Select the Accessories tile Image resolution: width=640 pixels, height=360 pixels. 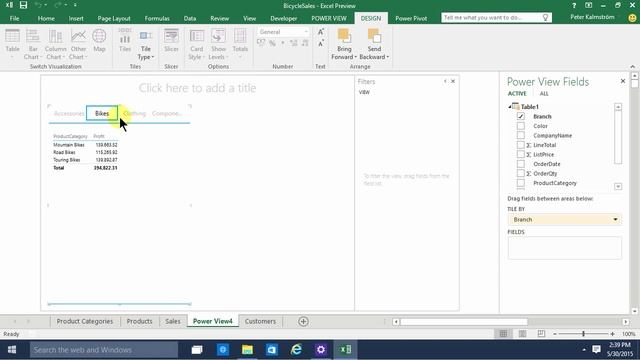(x=69, y=113)
